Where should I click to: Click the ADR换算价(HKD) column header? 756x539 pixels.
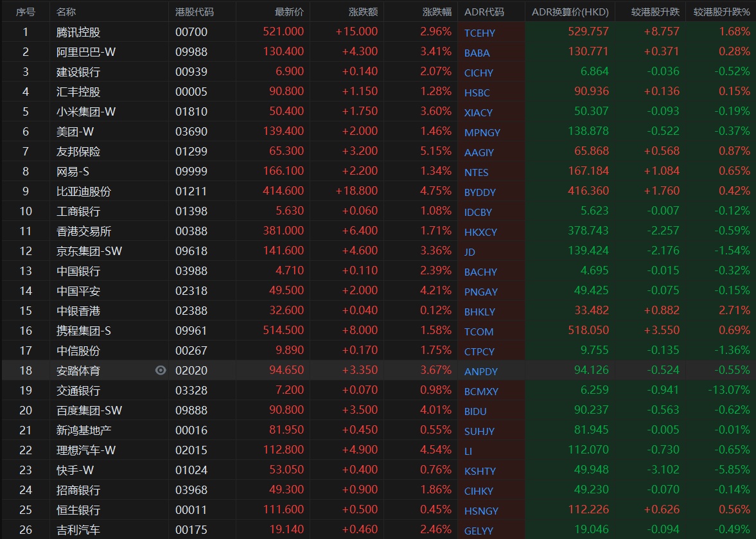[x=570, y=12]
